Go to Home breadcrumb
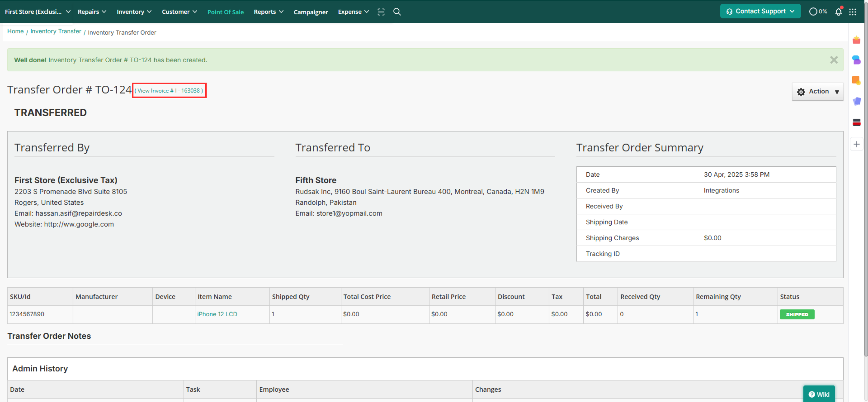The image size is (868, 402). point(15,31)
